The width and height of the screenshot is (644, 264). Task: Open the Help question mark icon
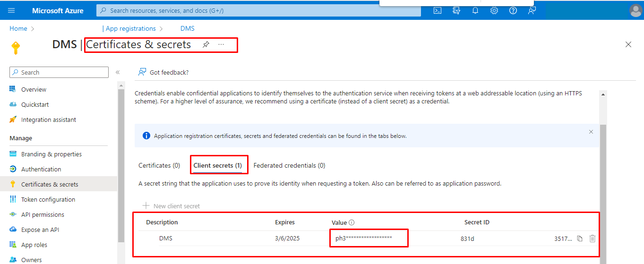coord(513,10)
